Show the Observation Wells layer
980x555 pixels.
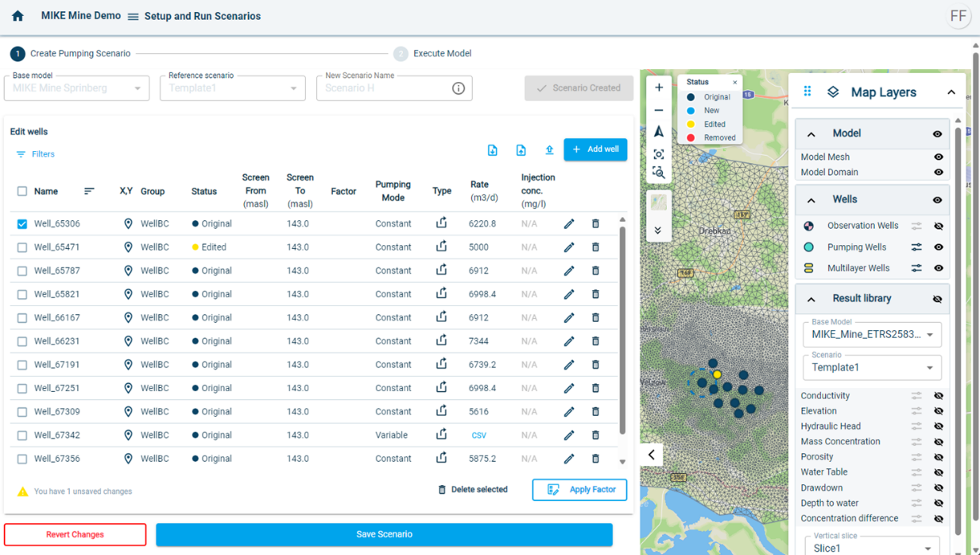[939, 227]
